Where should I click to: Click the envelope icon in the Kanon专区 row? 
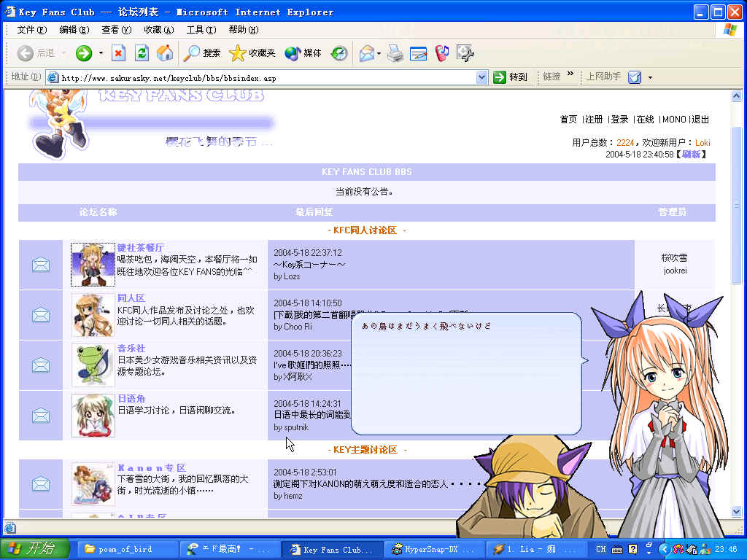pos(41,484)
